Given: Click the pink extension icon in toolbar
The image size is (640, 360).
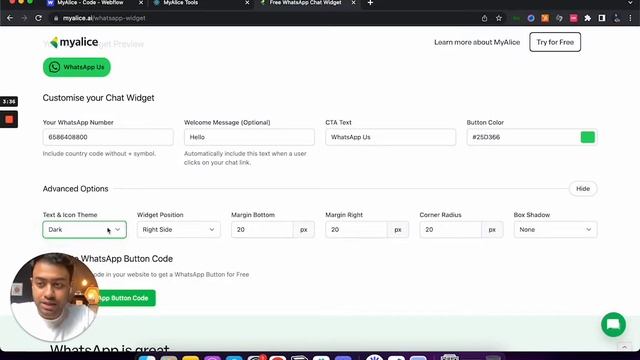Looking at the screenshot, I should (x=573, y=18).
